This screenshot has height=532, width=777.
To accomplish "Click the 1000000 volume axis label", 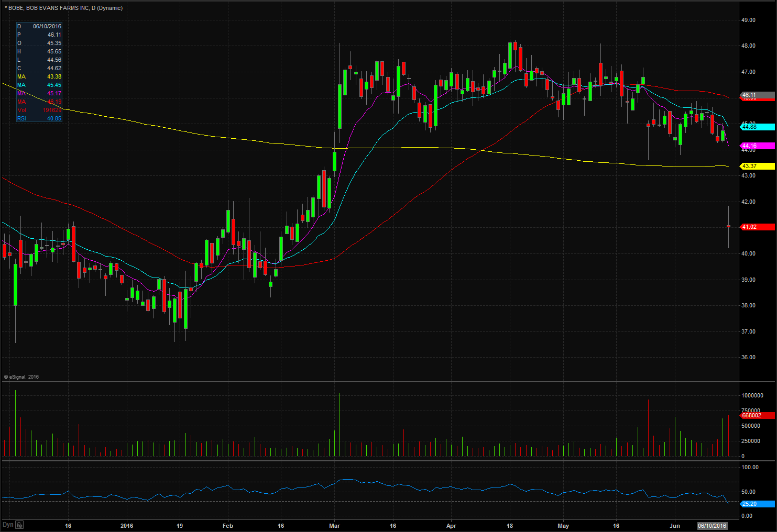I will coord(752,395).
